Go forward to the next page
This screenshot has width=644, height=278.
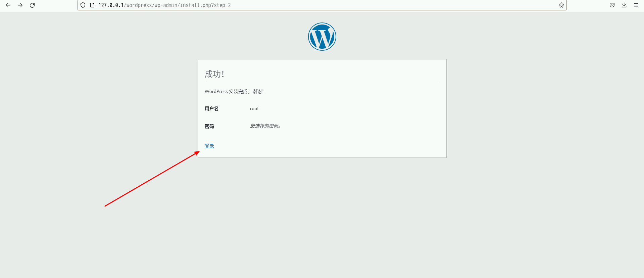pos(20,5)
